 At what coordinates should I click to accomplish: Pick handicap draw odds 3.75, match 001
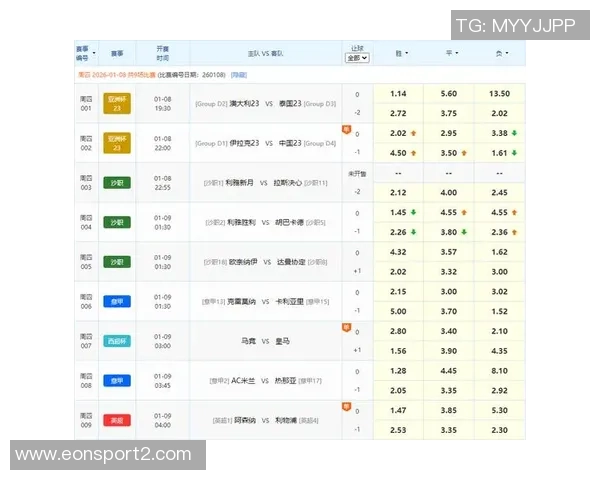click(449, 113)
